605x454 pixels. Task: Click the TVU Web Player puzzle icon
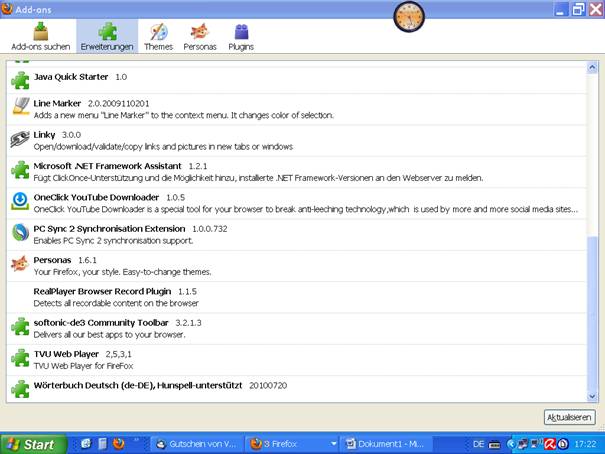[x=20, y=358]
